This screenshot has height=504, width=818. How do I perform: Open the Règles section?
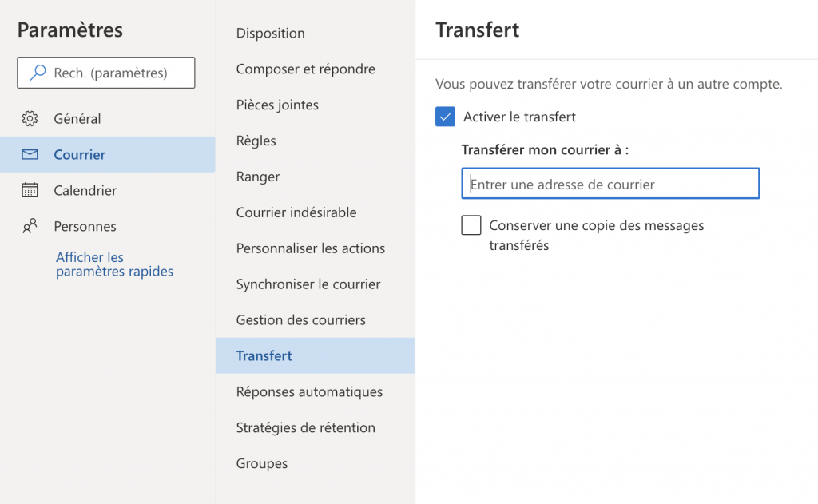click(x=256, y=141)
